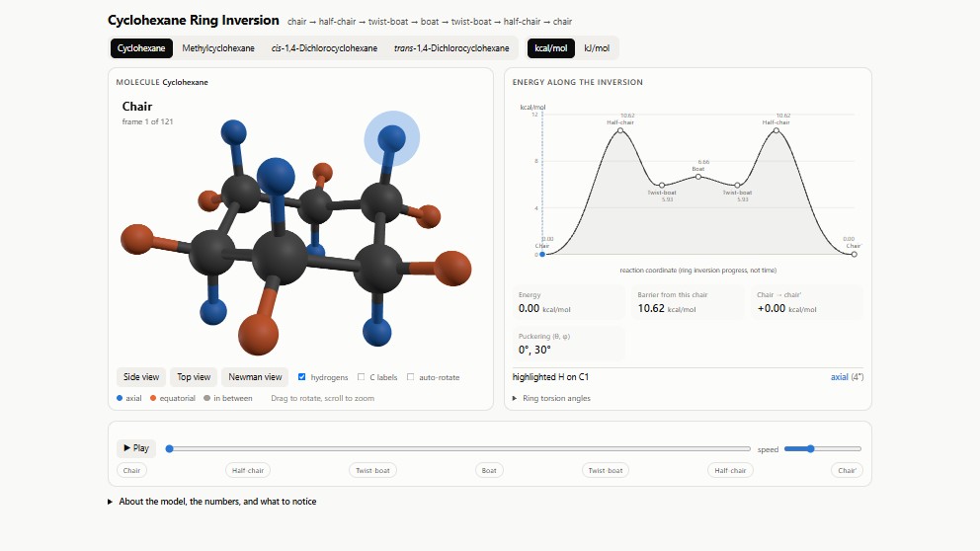Jump to the first Chair marker
Screen dimensions: 980x551
pos(131,470)
